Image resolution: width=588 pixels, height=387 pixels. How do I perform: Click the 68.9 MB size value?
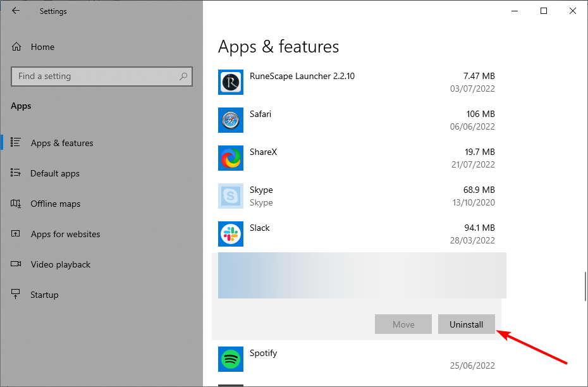(479, 190)
